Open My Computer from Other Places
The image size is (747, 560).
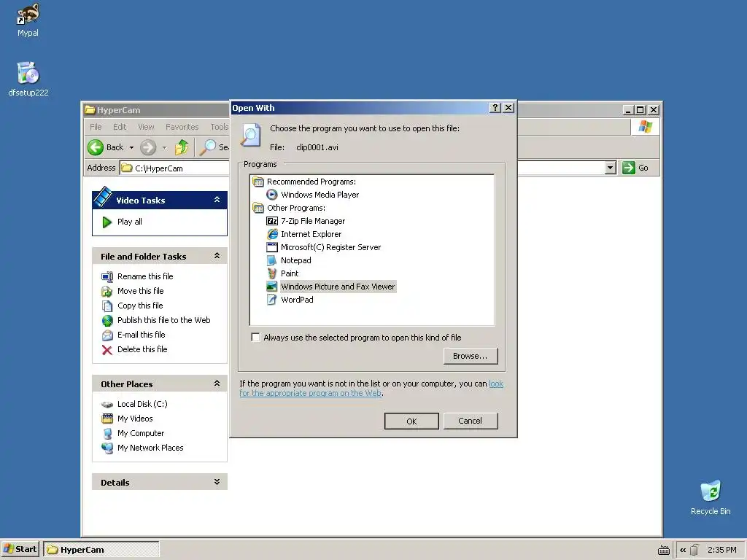click(x=141, y=433)
